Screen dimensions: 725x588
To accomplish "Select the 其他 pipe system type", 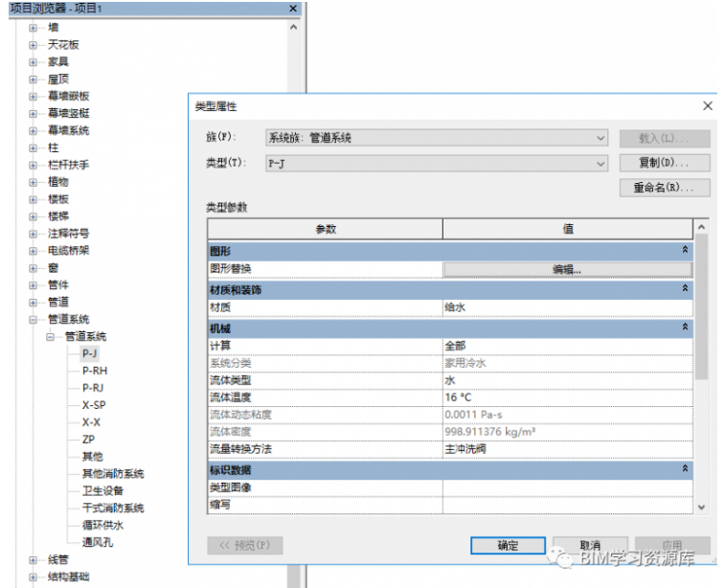I will pyautogui.click(x=93, y=457).
